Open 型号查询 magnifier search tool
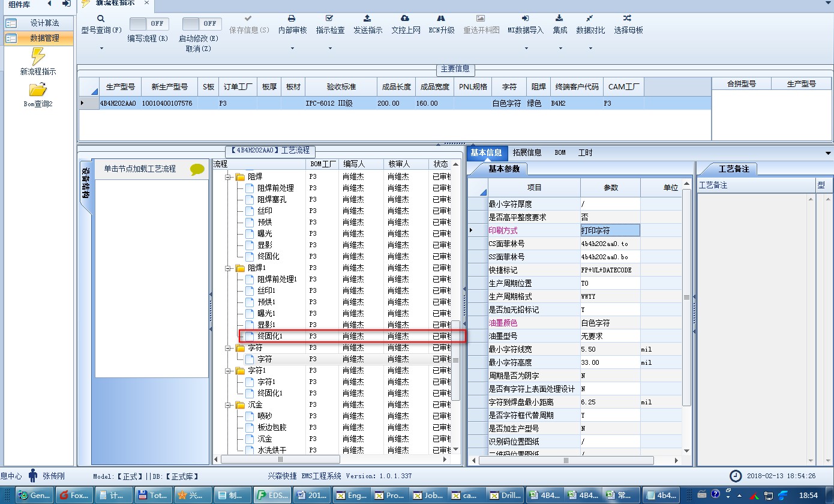This screenshot has height=504, width=834. [101, 19]
